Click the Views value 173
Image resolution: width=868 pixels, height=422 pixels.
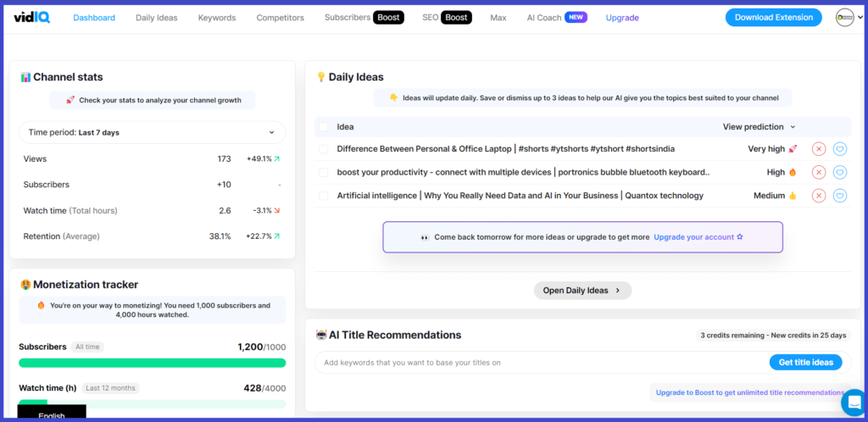pyautogui.click(x=224, y=158)
